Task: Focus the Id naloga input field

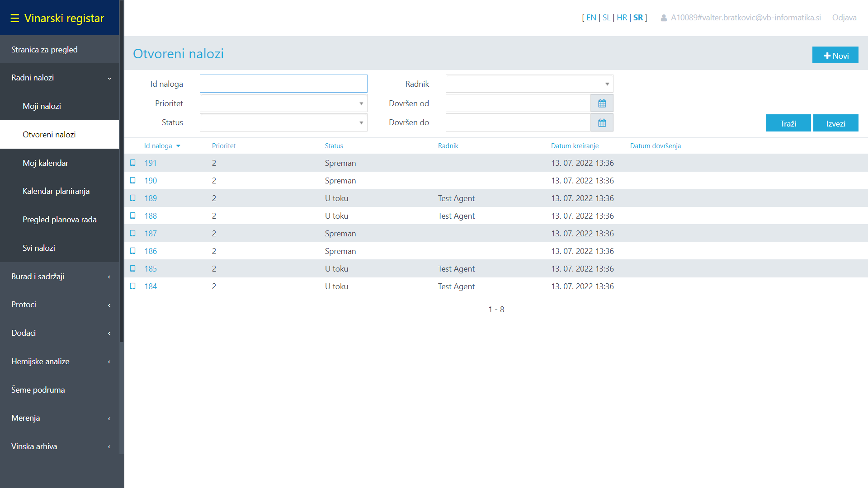Action: pyautogui.click(x=283, y=84)
